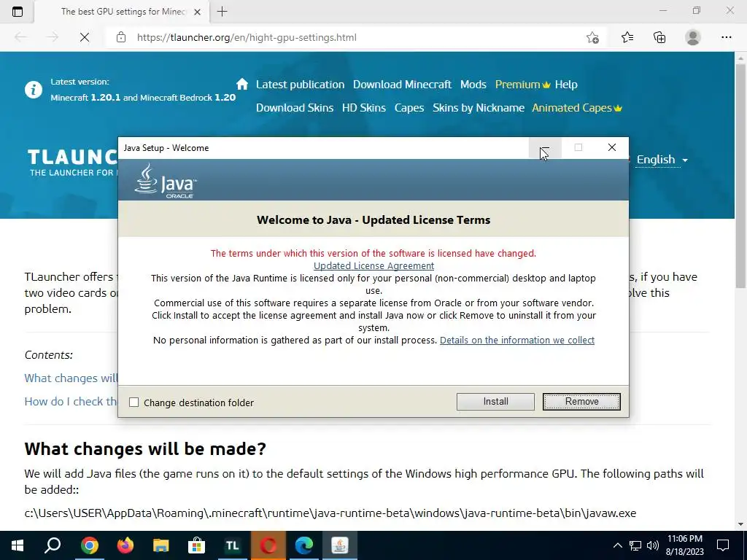Viewport: 747px width, 560px height.
Task: Close the GPU settings browser tab
Action: [197, 12]
